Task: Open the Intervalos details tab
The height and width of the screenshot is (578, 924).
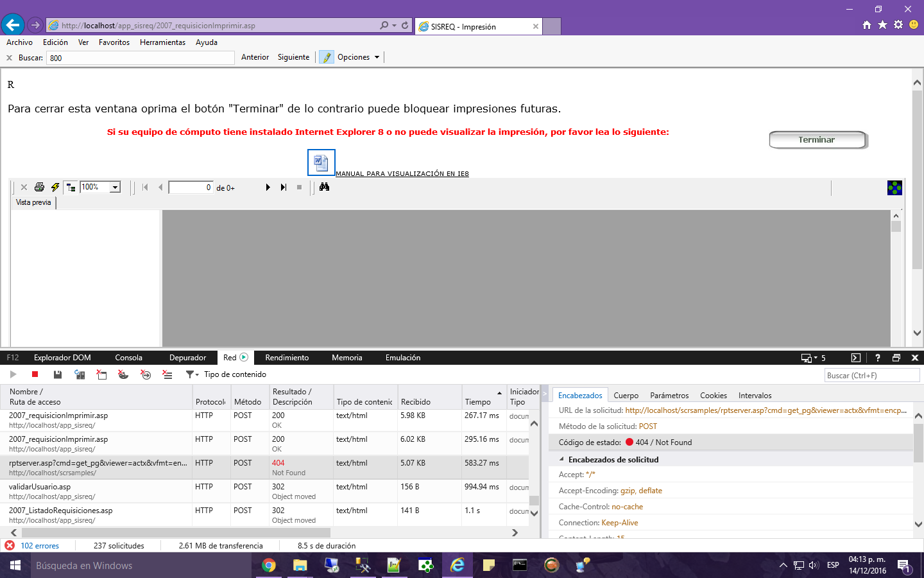Action: point(755,396)
